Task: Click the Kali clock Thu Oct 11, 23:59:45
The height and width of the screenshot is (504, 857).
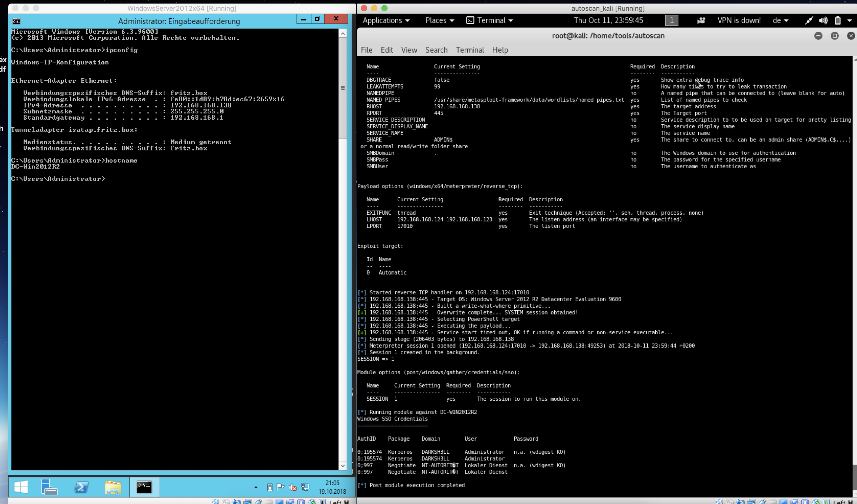Action: point(608,20)
